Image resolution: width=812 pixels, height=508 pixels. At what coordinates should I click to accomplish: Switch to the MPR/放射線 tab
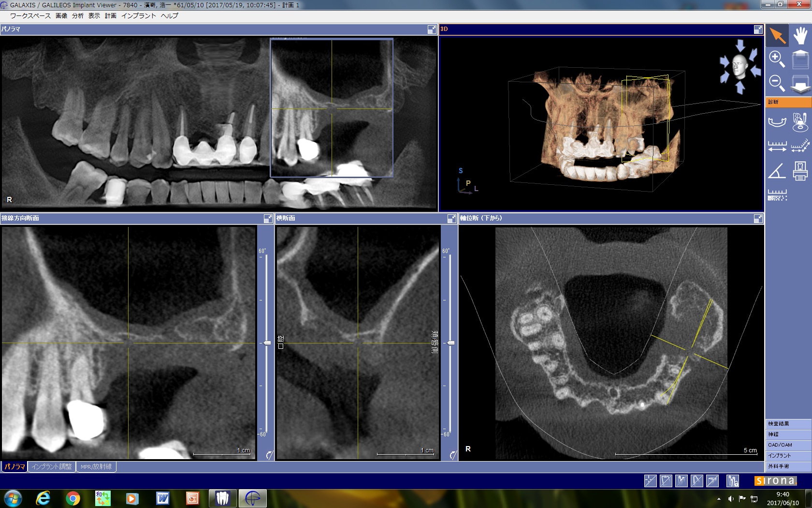96,467
